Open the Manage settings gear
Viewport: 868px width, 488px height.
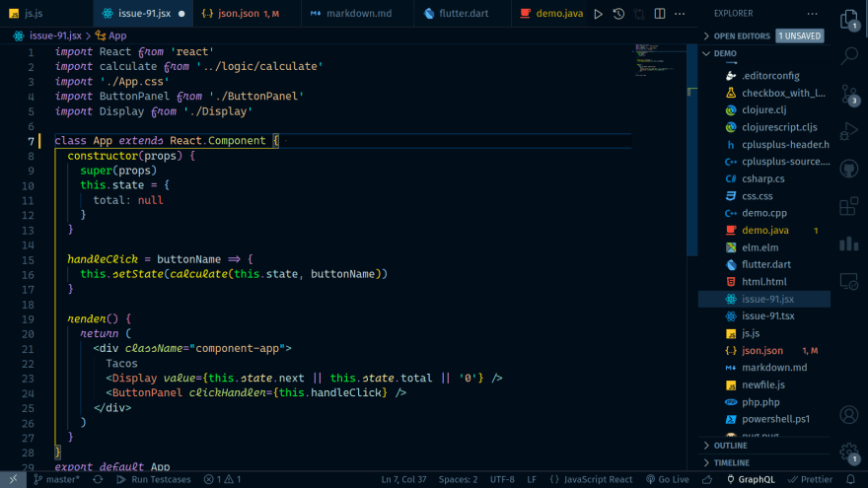point(849,453)
